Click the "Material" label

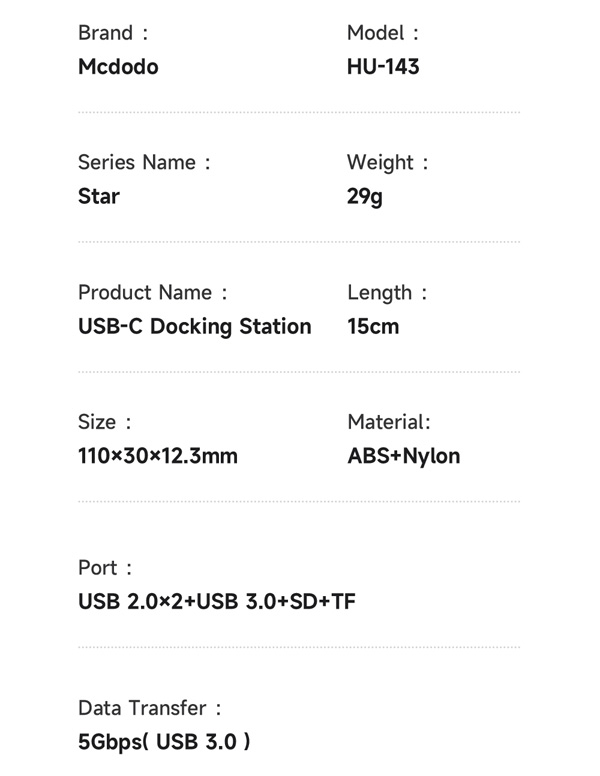tap(388, 422)
